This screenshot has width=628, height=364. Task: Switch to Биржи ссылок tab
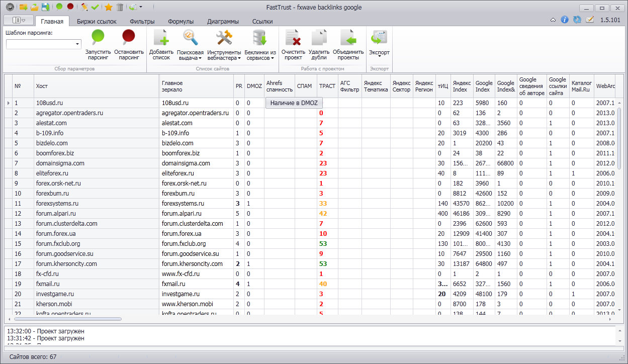coord(97,22)
